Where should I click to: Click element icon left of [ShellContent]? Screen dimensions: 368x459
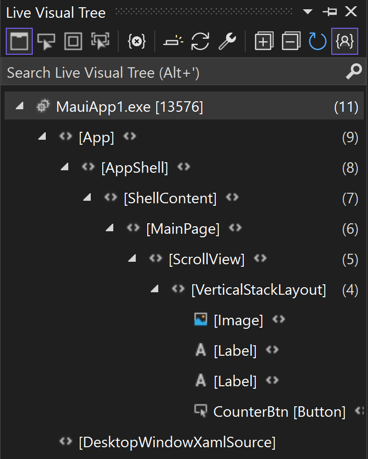pyautogui.click(x=110, y=197)
